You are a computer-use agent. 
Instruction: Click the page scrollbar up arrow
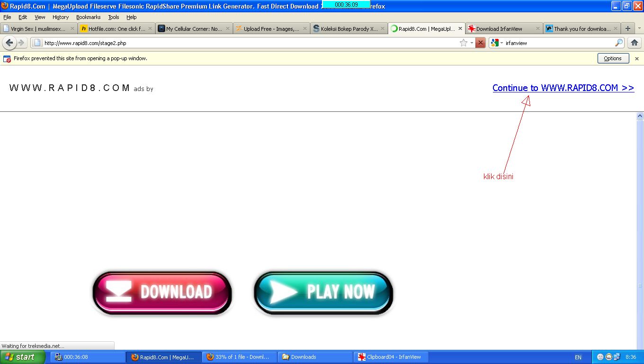tap(640, 116)
